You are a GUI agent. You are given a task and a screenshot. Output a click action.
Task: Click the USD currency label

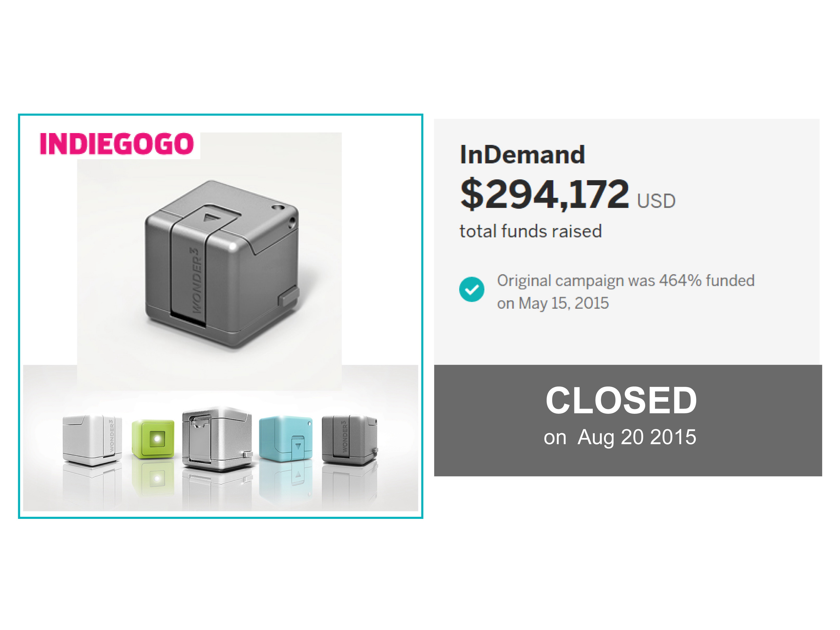pyautogui.click(x=656, y=201)
